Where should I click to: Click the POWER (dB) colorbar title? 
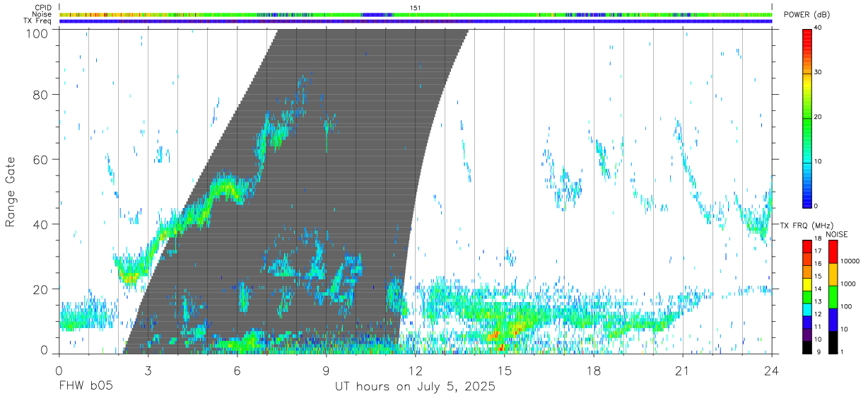(x=807, y=15)
